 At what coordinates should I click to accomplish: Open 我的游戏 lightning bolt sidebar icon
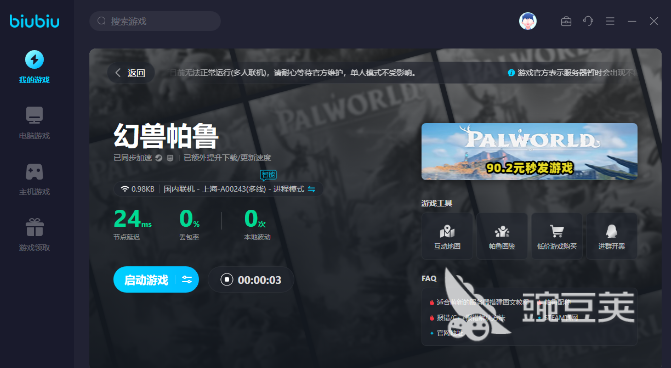pos(34,59)
